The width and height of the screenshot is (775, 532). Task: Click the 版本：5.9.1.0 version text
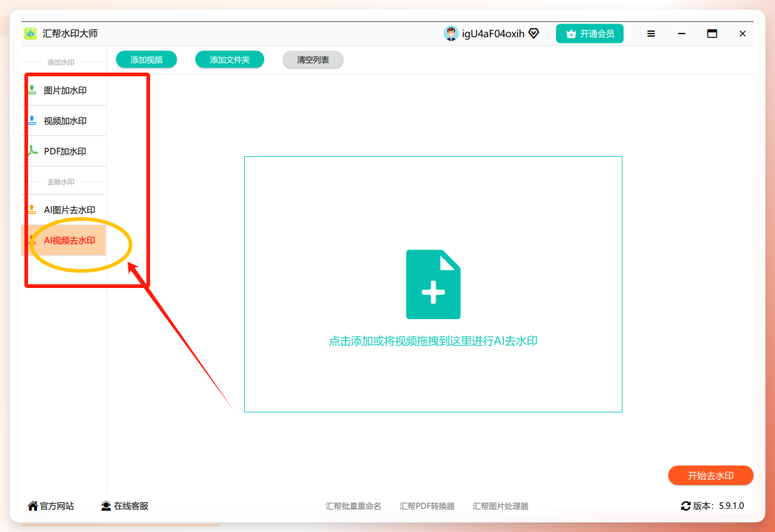pyautogui.click(x=719, y=506)
